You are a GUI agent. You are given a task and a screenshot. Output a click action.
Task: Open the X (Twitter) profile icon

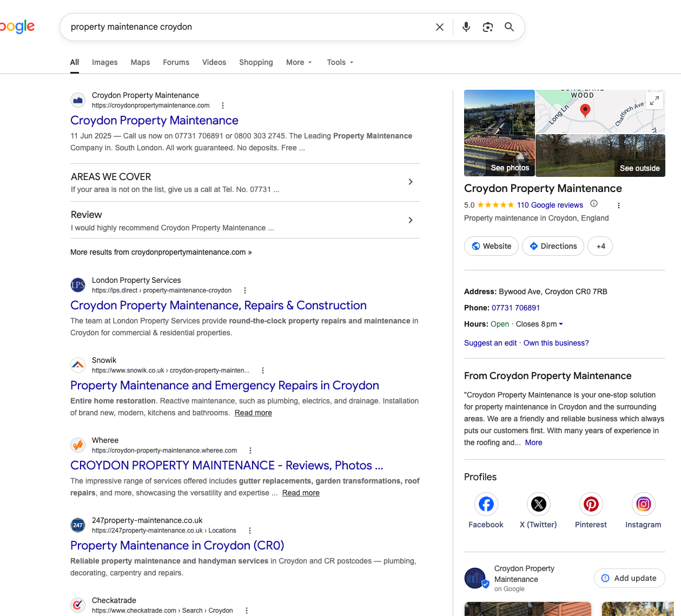coord(538,505)
